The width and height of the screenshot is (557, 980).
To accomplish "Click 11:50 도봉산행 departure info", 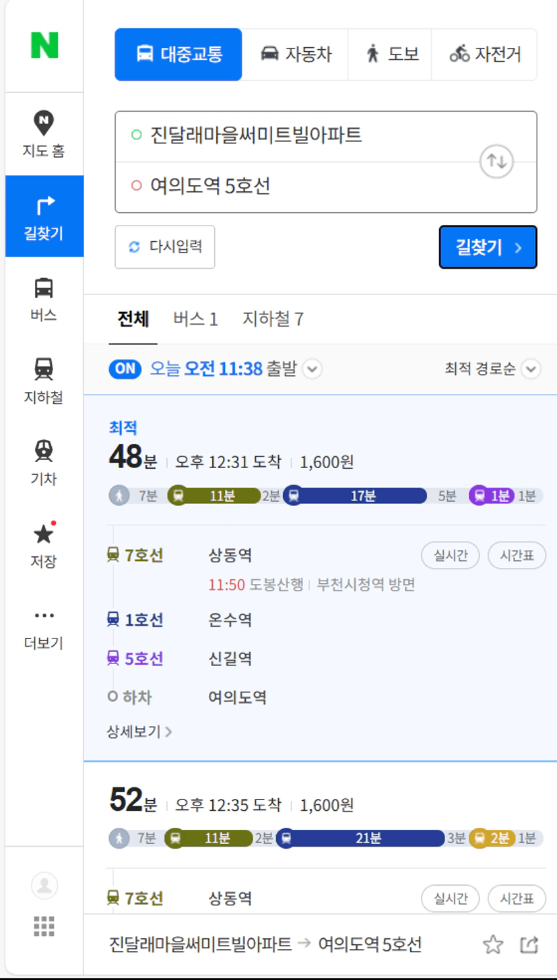I will [312, 585].
